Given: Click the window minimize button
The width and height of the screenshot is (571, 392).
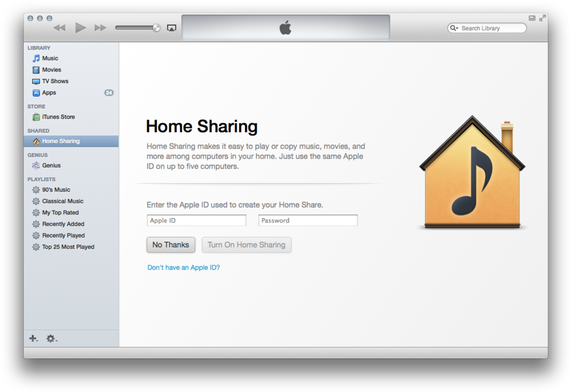Looking at the screenshot, I should [40, 18].
